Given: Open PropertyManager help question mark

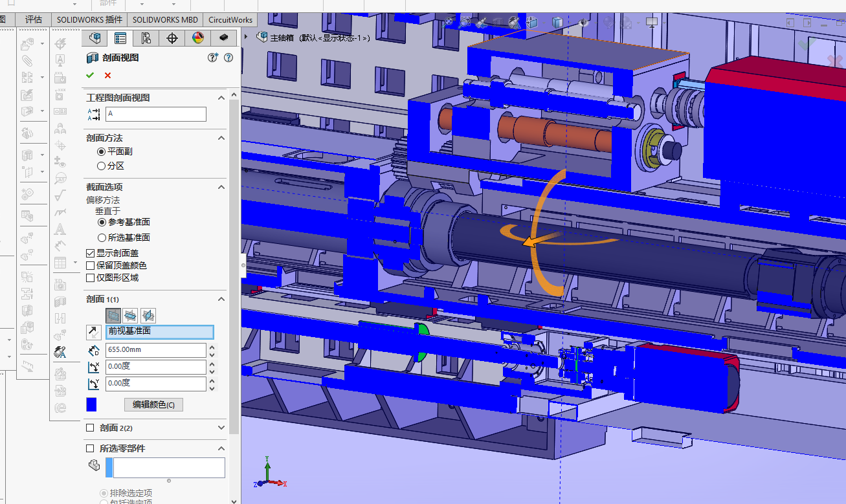Looking at the screenshot, I should (228, 58).
